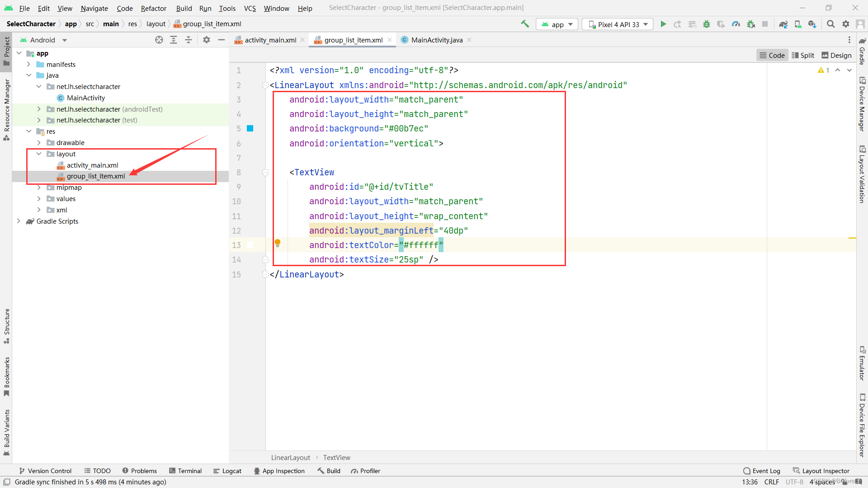Switch editor to Code view mode
The width and height of the screenshot is (868, 488).
click(x=772, y=55)
